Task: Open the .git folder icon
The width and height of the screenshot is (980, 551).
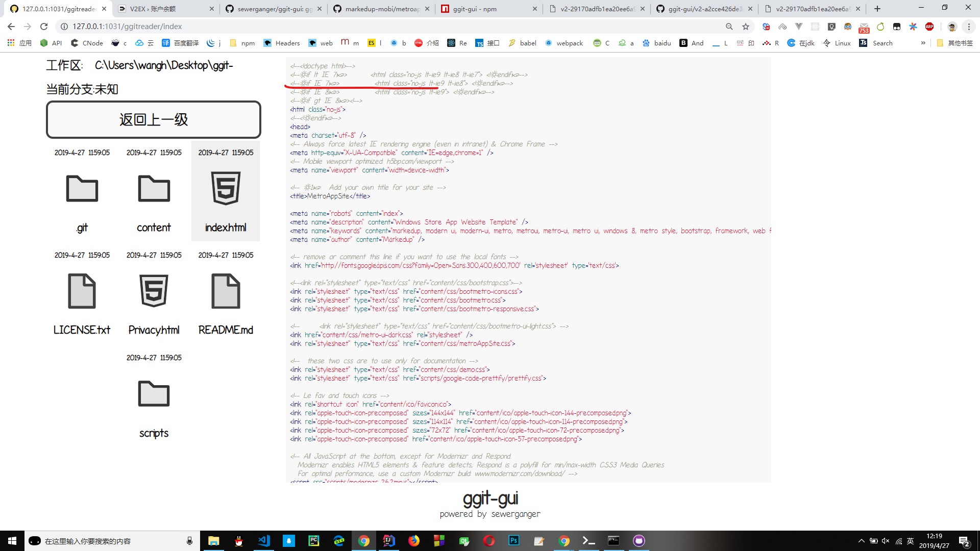Action: coord(82,189)
